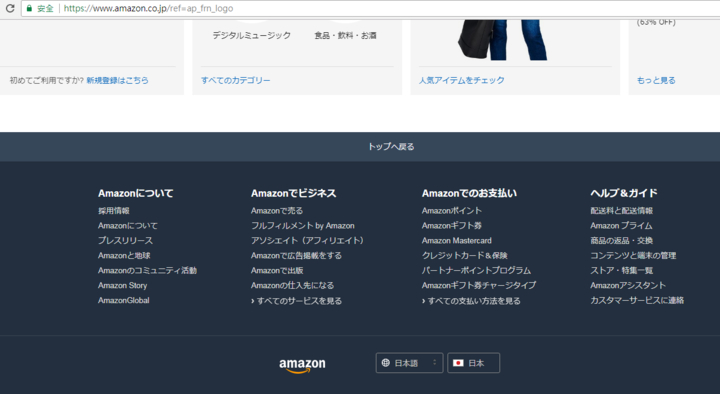This screenshot has width=720, height=394.
Task: Open Amazonの仕入先になる link
Action: coord(292,285)
